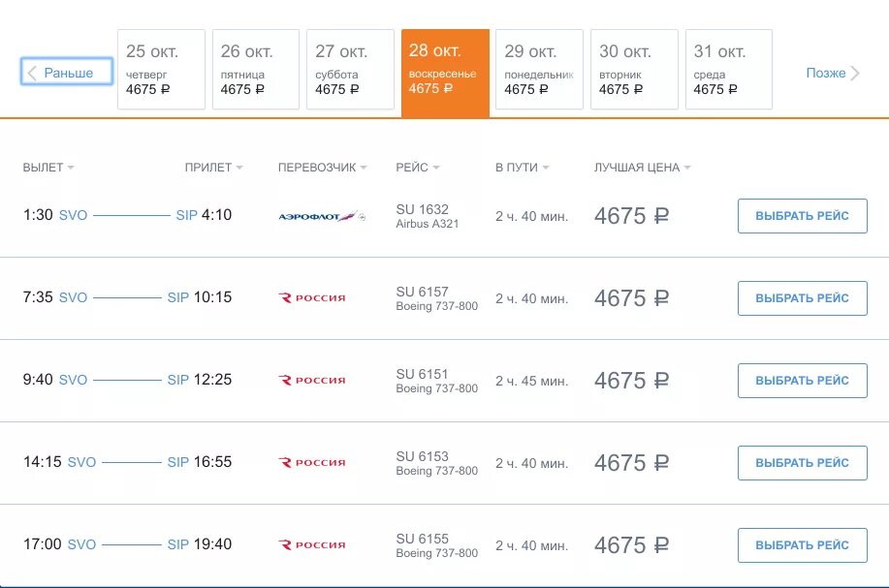Open the 31 окт. среда date tab
The height and width of the screenshot is (588, 889).
[728, 69]
